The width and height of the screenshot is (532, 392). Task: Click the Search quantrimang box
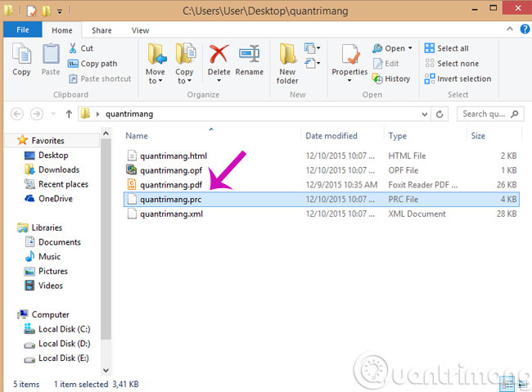pyautogui.click(x=490, y=114)
